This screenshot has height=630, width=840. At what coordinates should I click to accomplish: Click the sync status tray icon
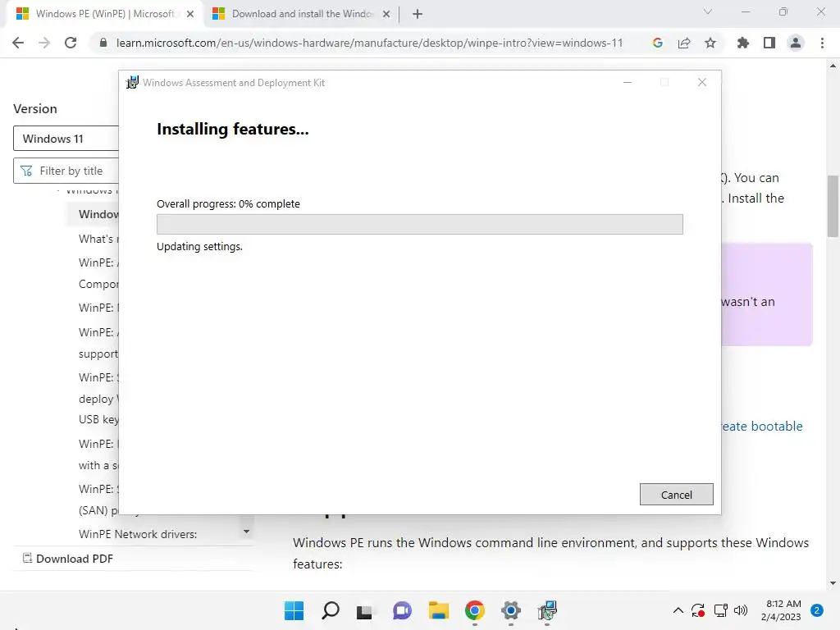698,610
